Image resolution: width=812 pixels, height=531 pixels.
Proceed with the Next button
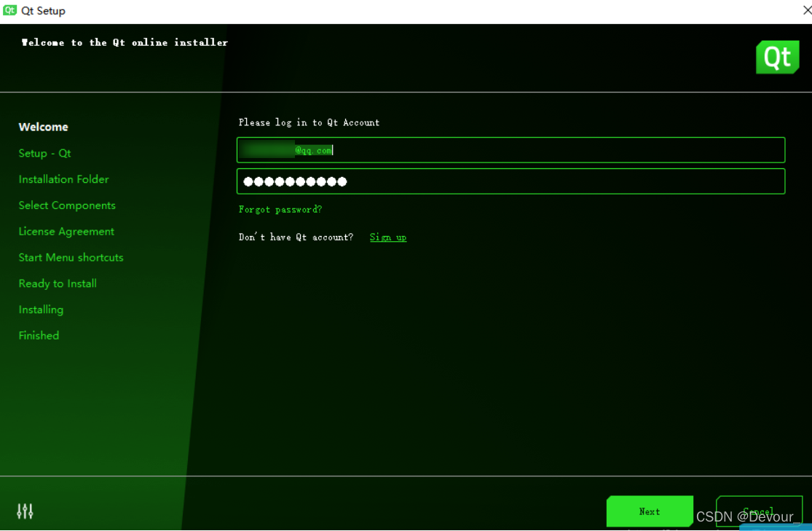650,511
